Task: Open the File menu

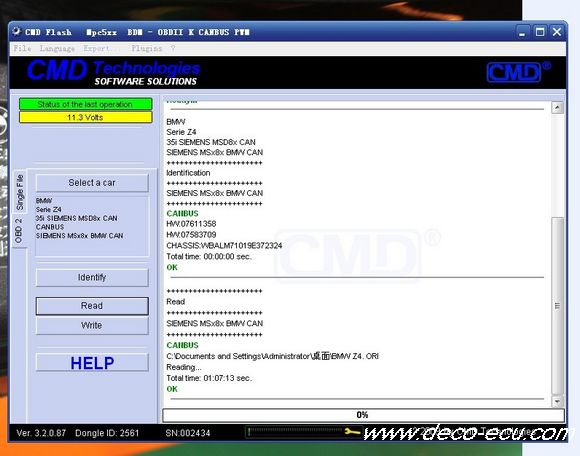Action: point(22,48)
